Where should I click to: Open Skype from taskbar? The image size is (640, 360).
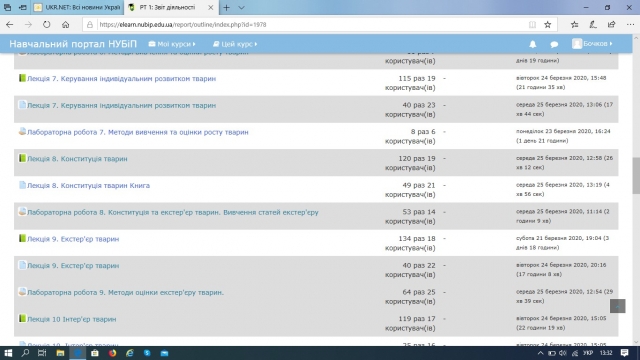click(147, 353)
